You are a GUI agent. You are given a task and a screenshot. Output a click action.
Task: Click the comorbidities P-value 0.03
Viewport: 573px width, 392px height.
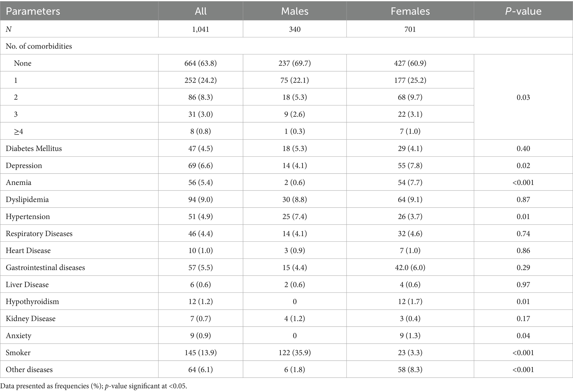point(523,97)
